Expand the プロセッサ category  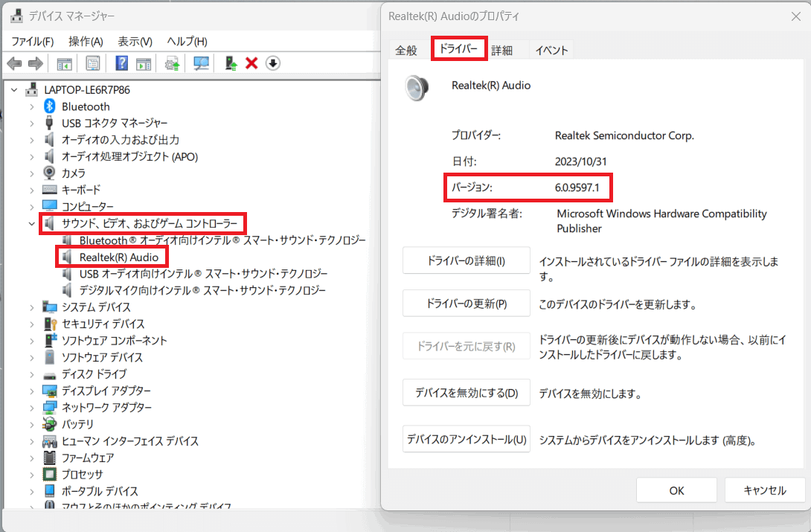(31, 474)
